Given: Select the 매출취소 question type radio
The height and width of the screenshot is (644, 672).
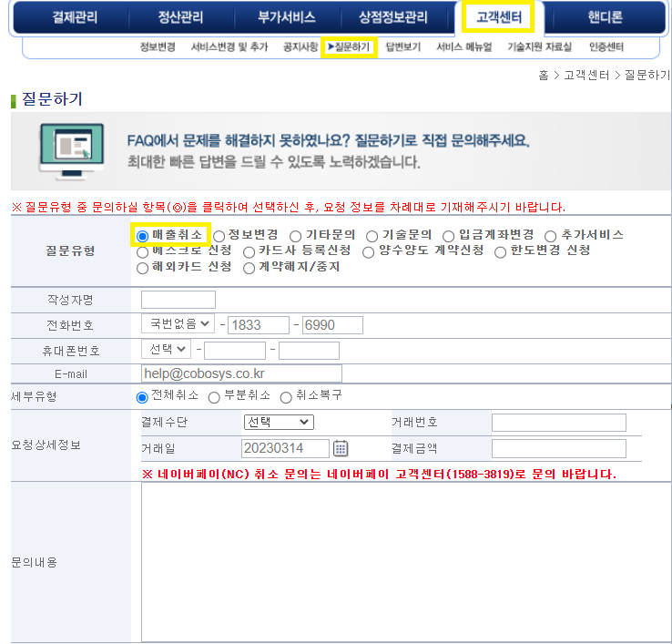Looking at the screenshot, I should click(142, 236).
